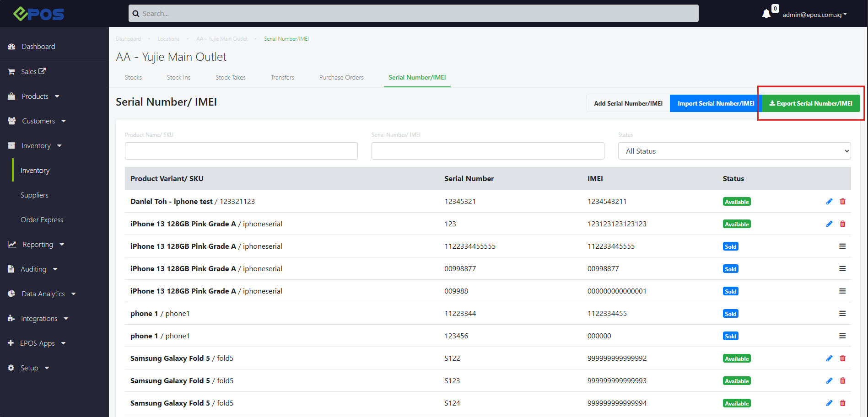The image size is (868, 417).
Task: Edit the Daniel Toh iphone test row
Action: [x=829, y=202]
